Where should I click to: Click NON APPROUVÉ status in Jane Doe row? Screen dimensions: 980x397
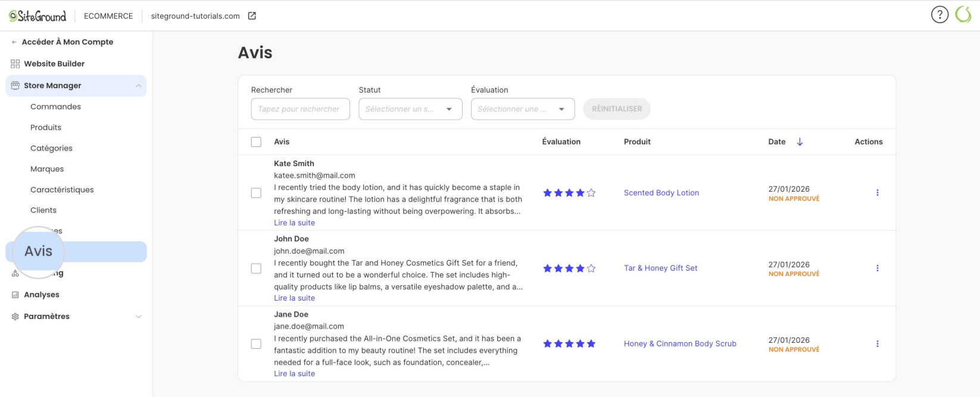pyautogui.click(x=794, y=349)
